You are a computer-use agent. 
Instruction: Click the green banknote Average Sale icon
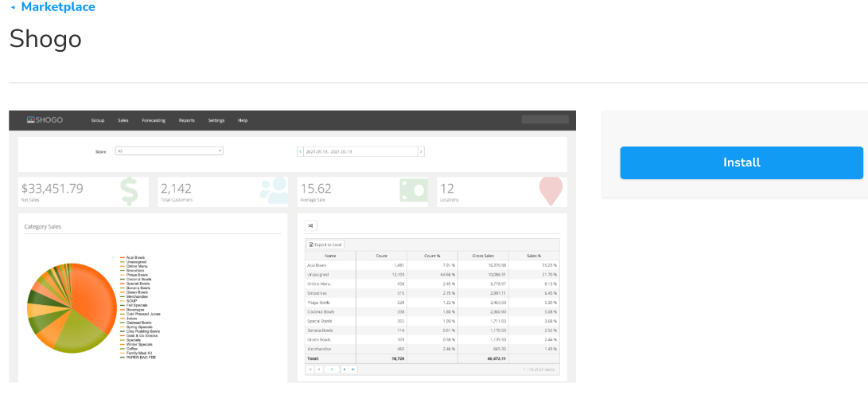pyautogui.click(x=413, y=191)
